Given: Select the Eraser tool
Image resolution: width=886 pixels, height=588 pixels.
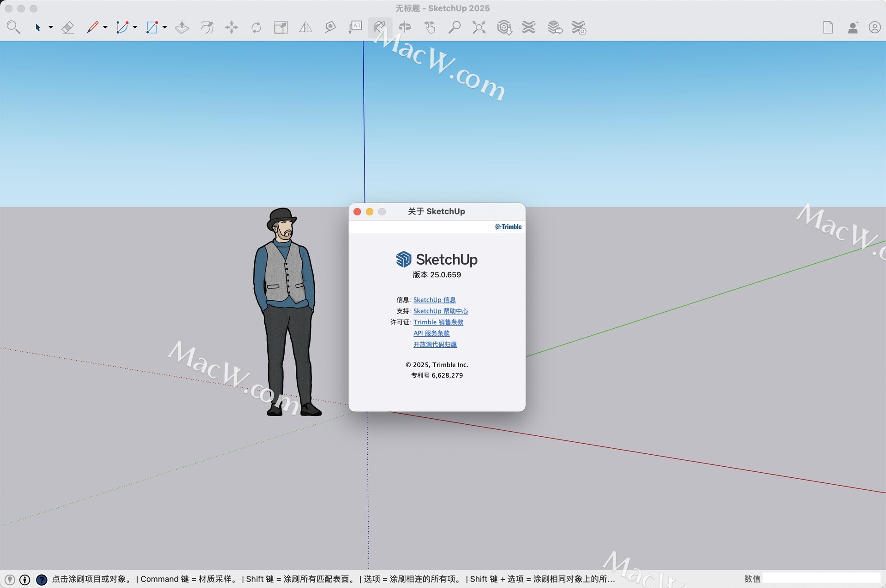Looking at the screenshot, I should (68, 28).
